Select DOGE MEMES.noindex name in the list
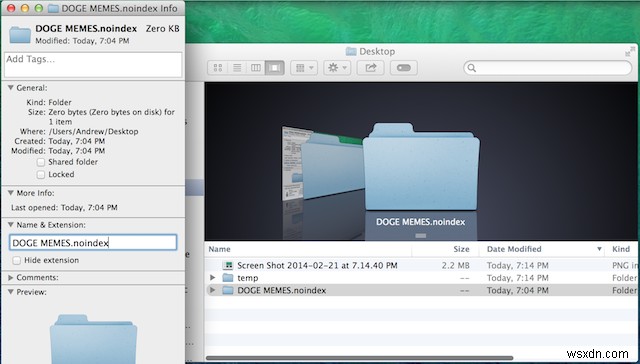 point(282,291)
